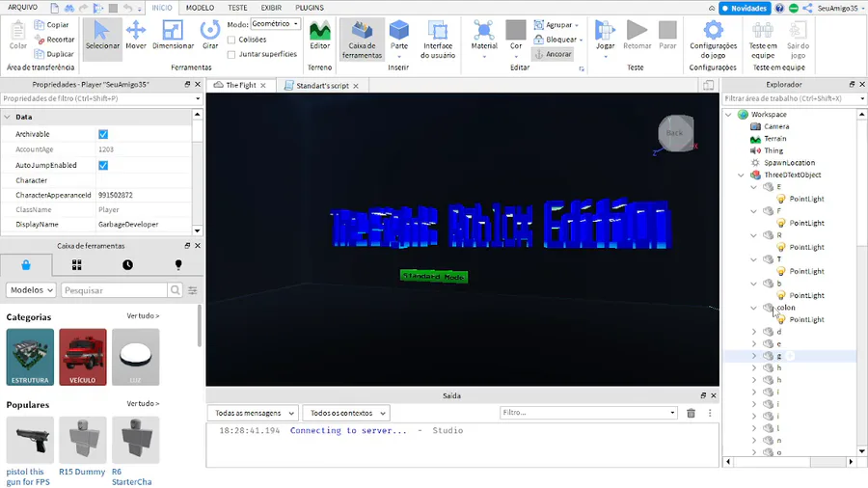Switch to toolbox recent clock tab

pyautogui.click(x=128, y=265)
